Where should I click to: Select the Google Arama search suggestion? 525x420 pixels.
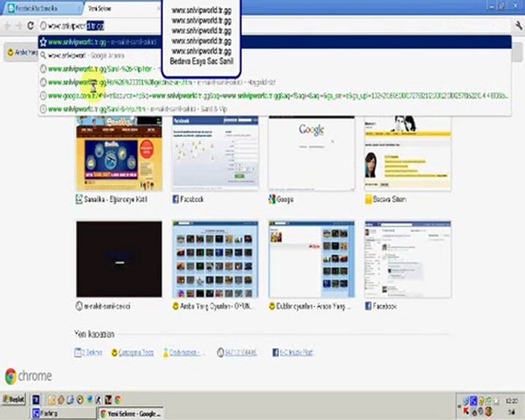coord(275,55)
